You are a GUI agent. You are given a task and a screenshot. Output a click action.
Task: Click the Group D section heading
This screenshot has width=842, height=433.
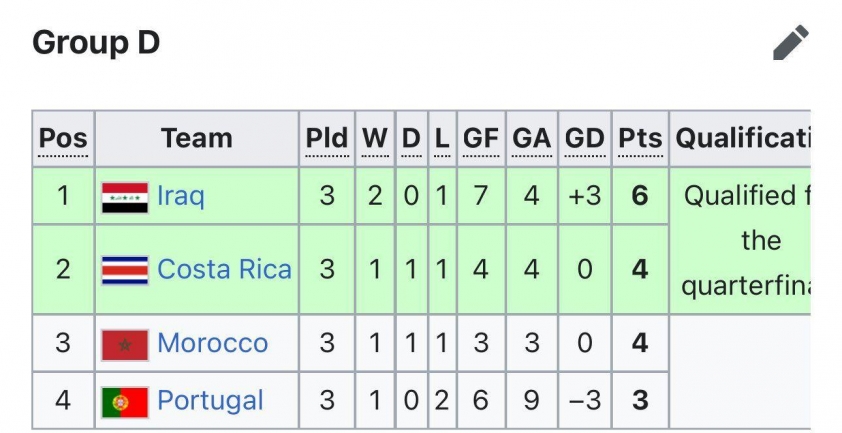96,42
